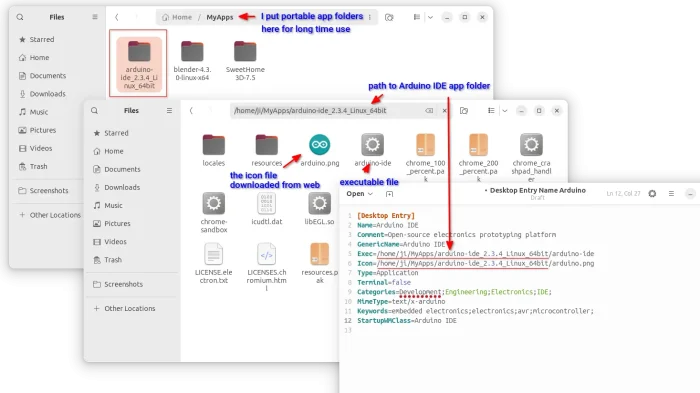This screenshot has height=393, width=700.
Task: Go back in the arduino-ide Files window
Action: [x=191, y=110]
